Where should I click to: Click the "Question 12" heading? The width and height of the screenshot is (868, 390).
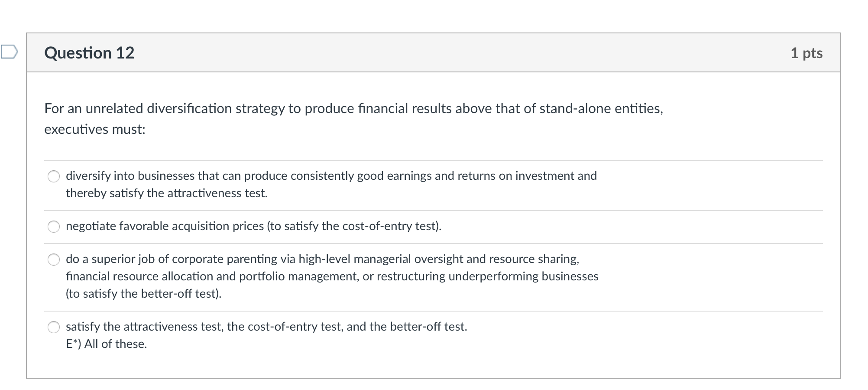pyautogui.click(x=89, y=53)
